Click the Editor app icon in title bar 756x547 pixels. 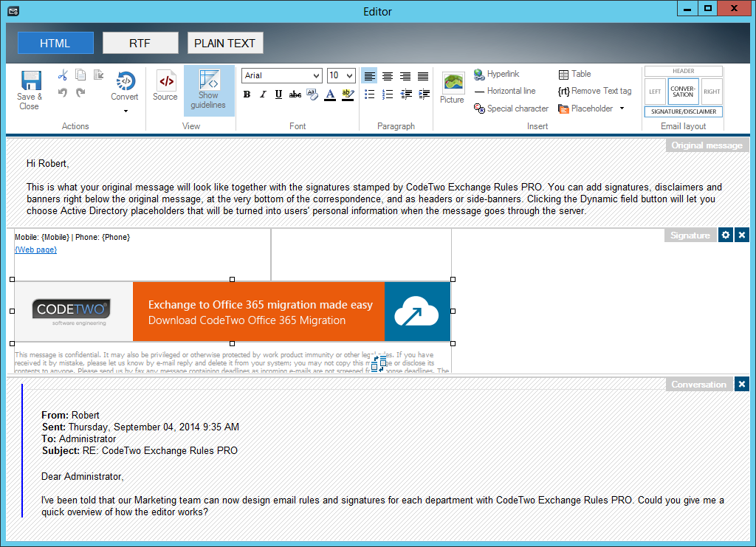click(x=13, y=11)
